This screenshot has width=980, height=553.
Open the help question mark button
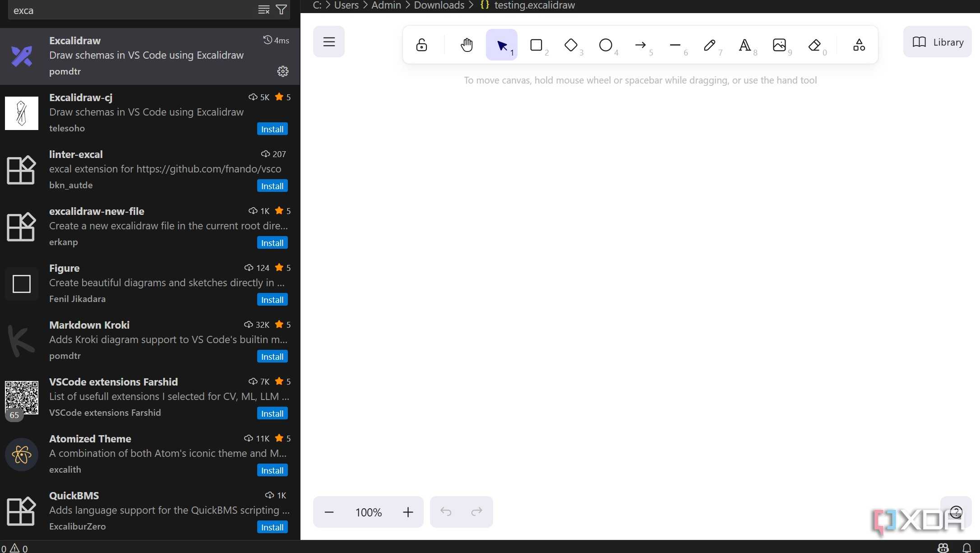click(x=956, y=512)
